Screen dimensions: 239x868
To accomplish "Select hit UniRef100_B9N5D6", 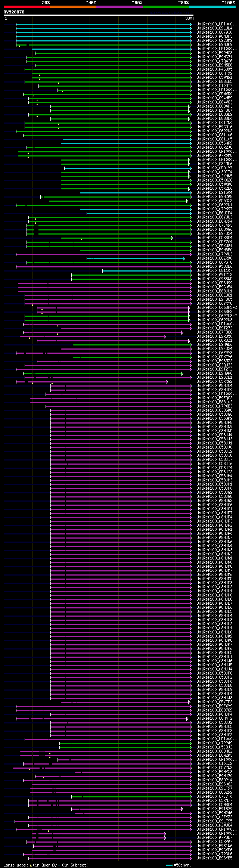I will pos(214,65).
